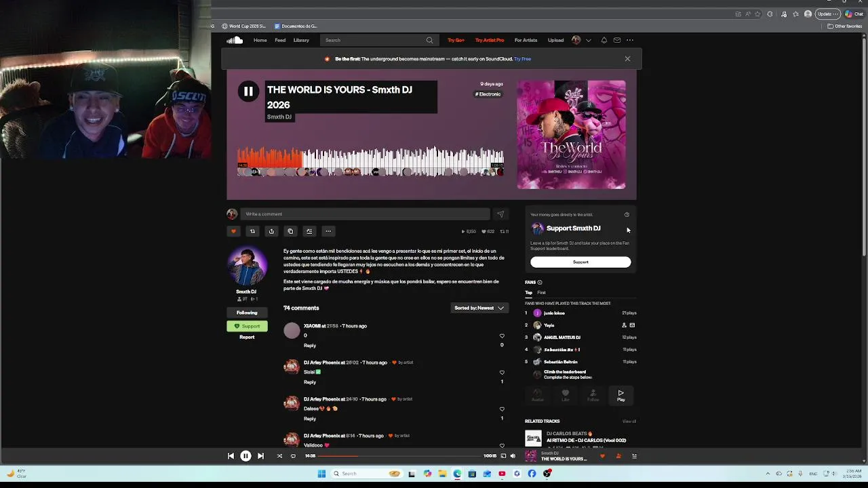Click the white Support button
Viewport: 868px width, 488px height.
580,262
